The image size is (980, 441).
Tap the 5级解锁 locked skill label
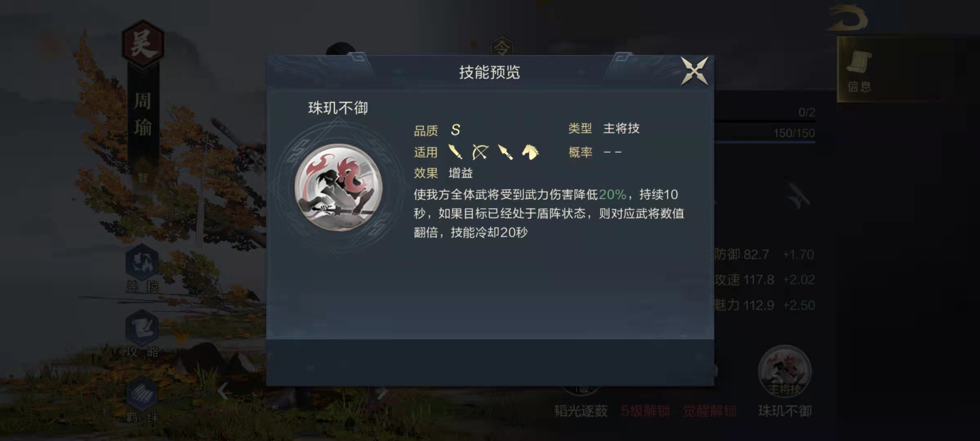[645, 411]
